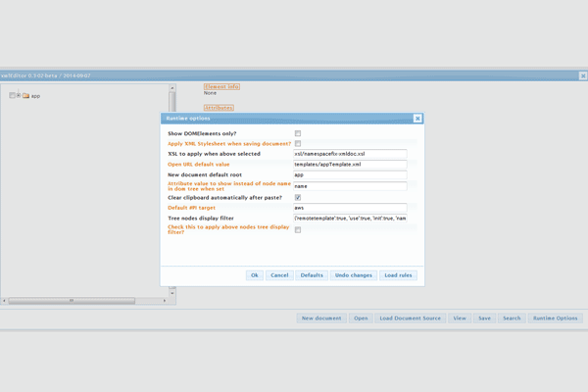The width and height of the screenshot is (588, 392).
Task: Restore settings with Defaults button
Action: pos(312,275)
